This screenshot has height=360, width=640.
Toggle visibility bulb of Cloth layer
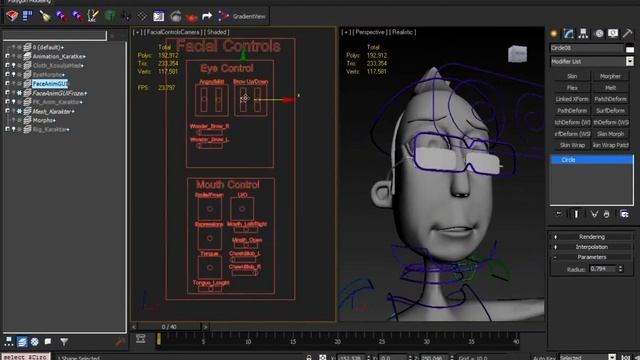click(x=13, y=65)
